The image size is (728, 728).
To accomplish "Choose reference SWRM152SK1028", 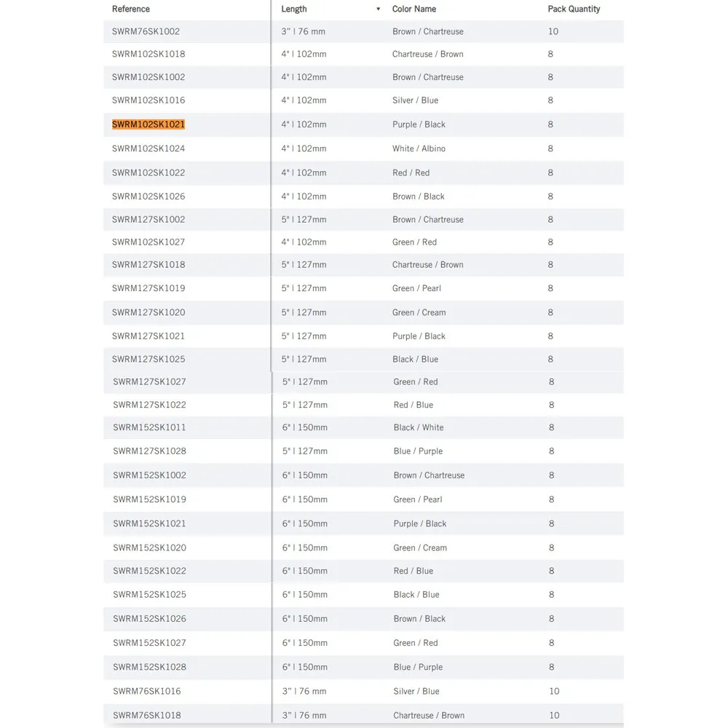I will tap(149, 667).
